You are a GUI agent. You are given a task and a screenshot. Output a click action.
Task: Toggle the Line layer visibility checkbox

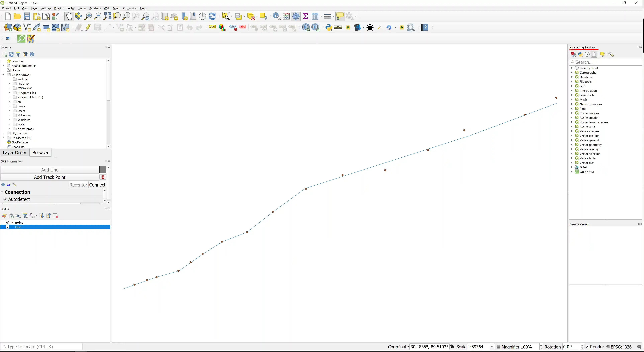[7, 227]
